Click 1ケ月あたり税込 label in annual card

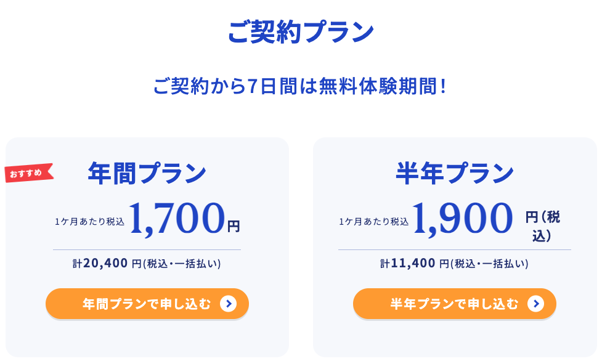(x=89, y=222)
